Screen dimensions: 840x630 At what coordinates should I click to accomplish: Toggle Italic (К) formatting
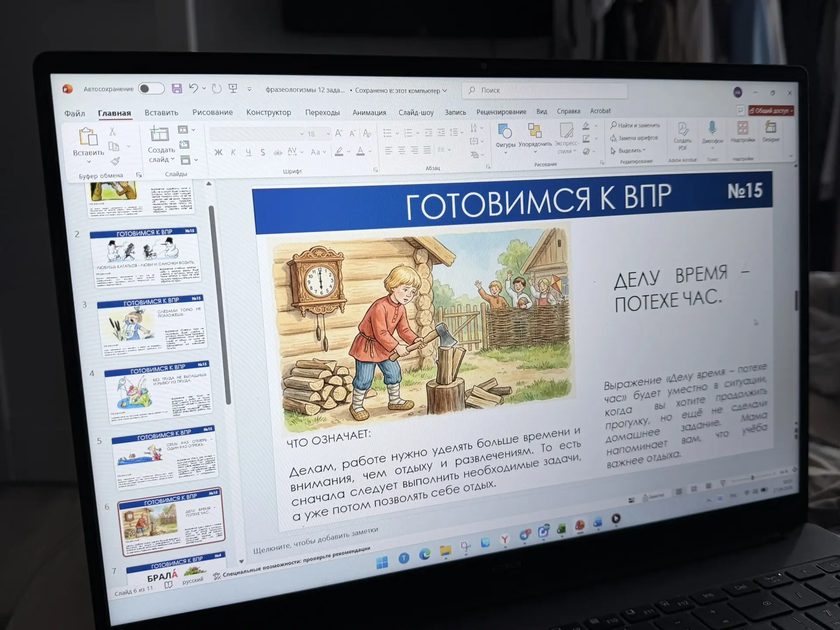233,152
